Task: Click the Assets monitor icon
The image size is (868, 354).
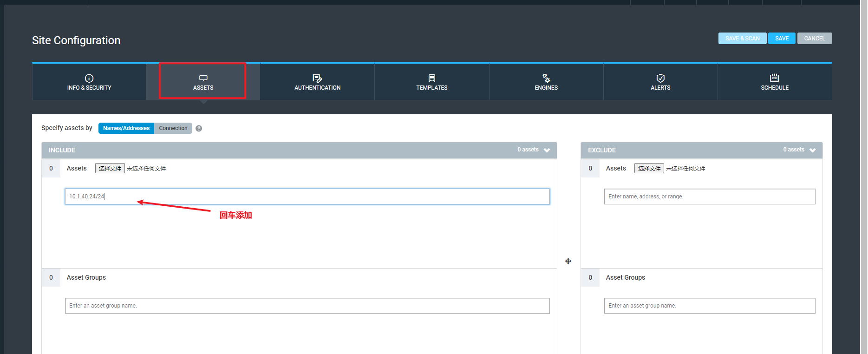Action: [203, 78]
